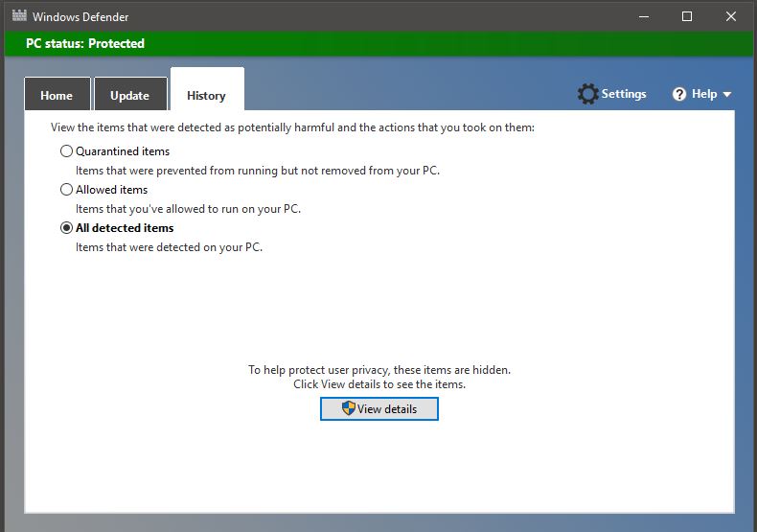This screenshot has height=532, width=757.
Task: Click the View details button
Action: coord(379,409)
